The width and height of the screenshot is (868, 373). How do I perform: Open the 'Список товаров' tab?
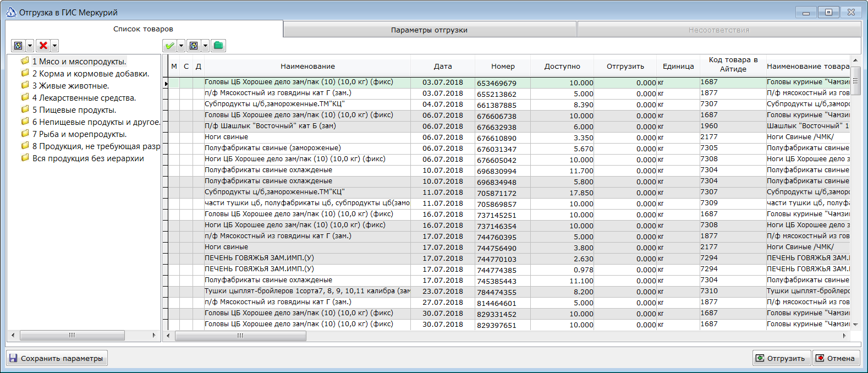[144, 29]
